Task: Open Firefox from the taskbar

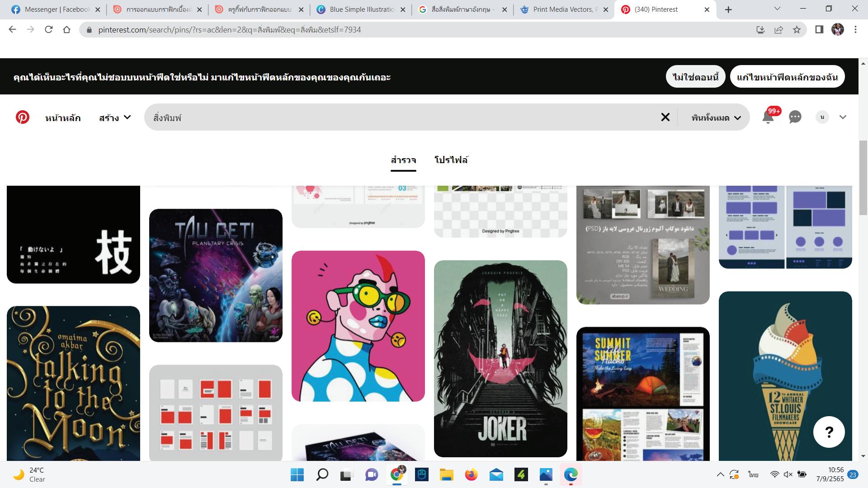Action: pos(471,474)
